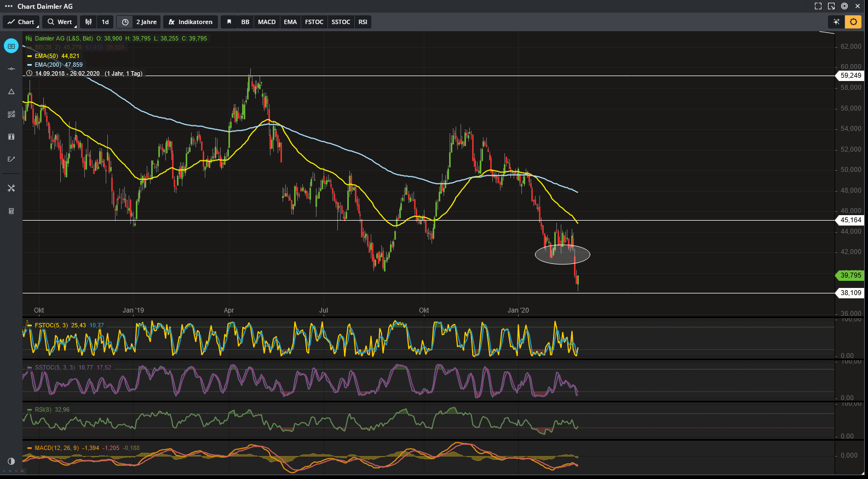Open the Fibonacci trend lines tool

(11, 114)
